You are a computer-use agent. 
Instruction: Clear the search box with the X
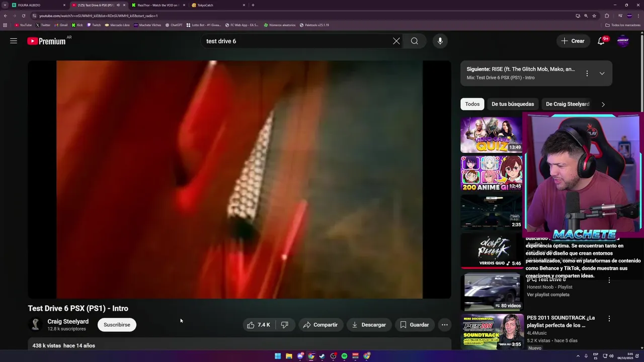pyautogui.click(x=396, y=41)
